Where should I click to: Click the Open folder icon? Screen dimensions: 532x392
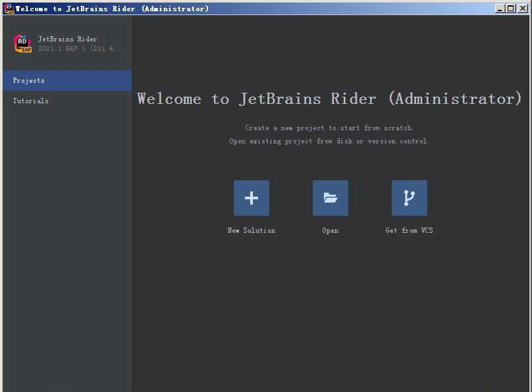point(331,198)
